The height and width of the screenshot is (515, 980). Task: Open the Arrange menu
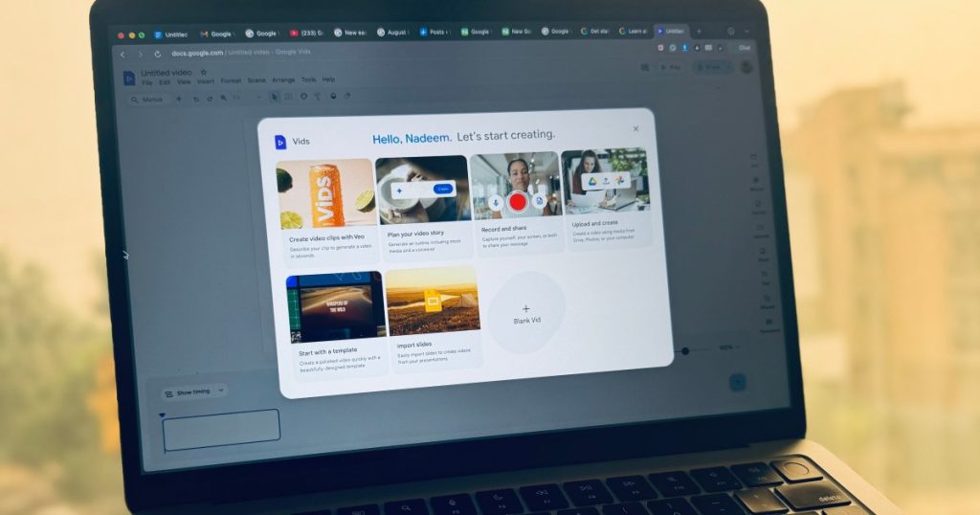283,80
